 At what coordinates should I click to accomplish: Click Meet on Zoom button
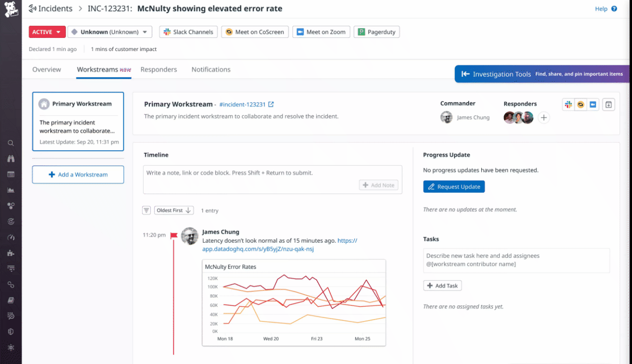pos(321,32)
